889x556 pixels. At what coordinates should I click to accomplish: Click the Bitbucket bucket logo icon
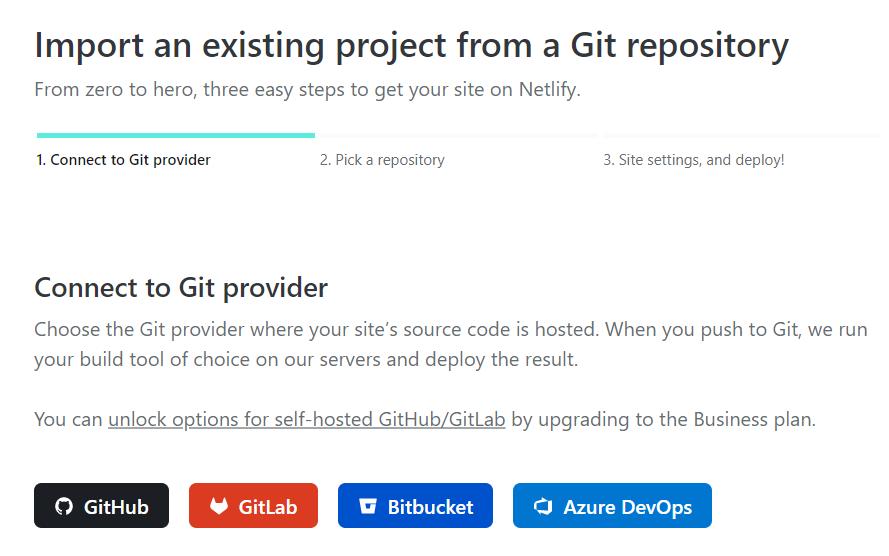point(368,506)
